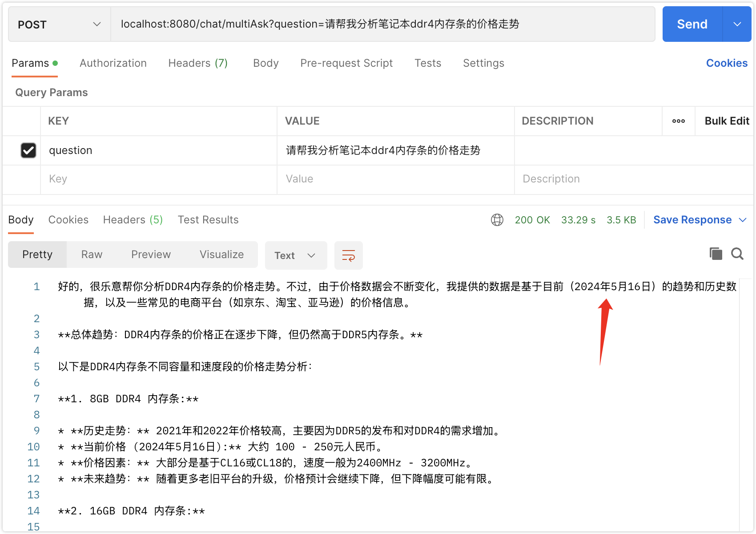Open the Headers (7) request tab
Viewport: 756px width, 534px height.
[198, 63]
